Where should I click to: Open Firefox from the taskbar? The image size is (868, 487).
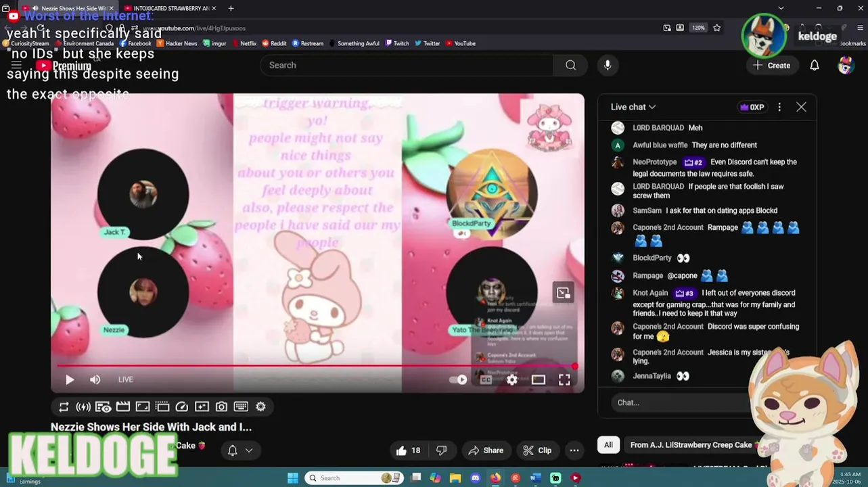pos(495,478)
